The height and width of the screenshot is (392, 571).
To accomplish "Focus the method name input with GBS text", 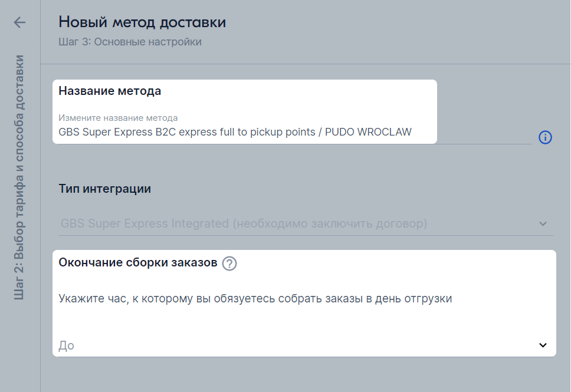I will tap(294, 132).
